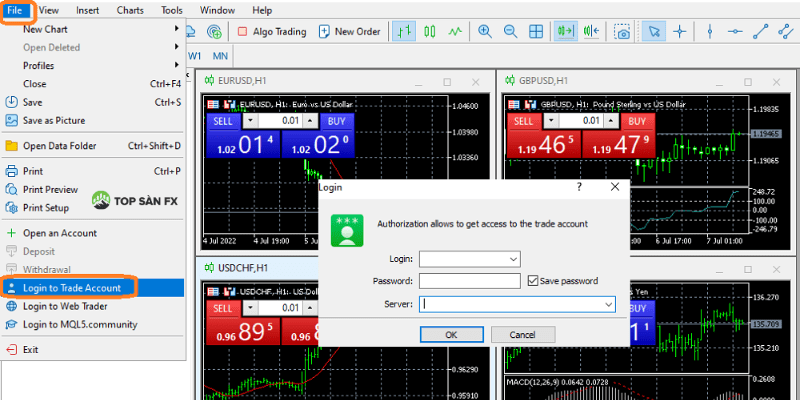
Task: Toggle the chart shift icon
Action: (x=591, y=32)
